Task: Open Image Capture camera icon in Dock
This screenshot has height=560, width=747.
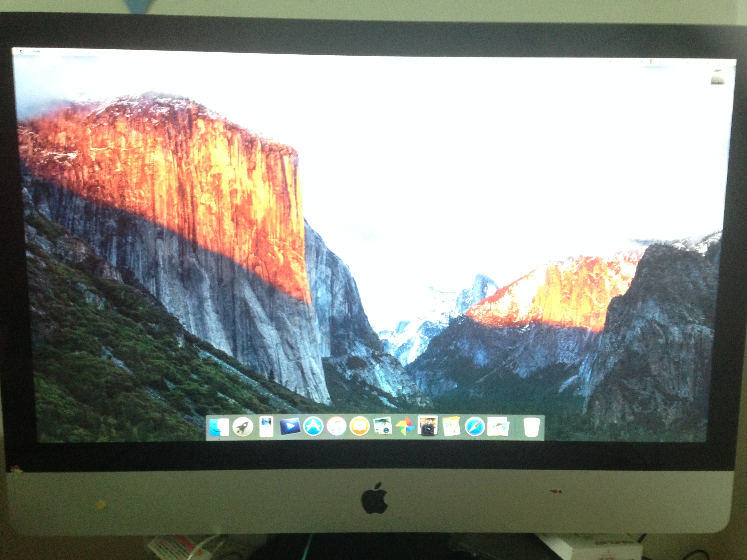Action: coord(428,426)
